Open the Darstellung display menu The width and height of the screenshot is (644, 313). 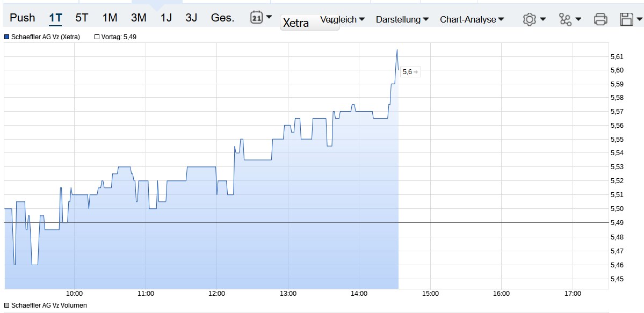[402, 19]
